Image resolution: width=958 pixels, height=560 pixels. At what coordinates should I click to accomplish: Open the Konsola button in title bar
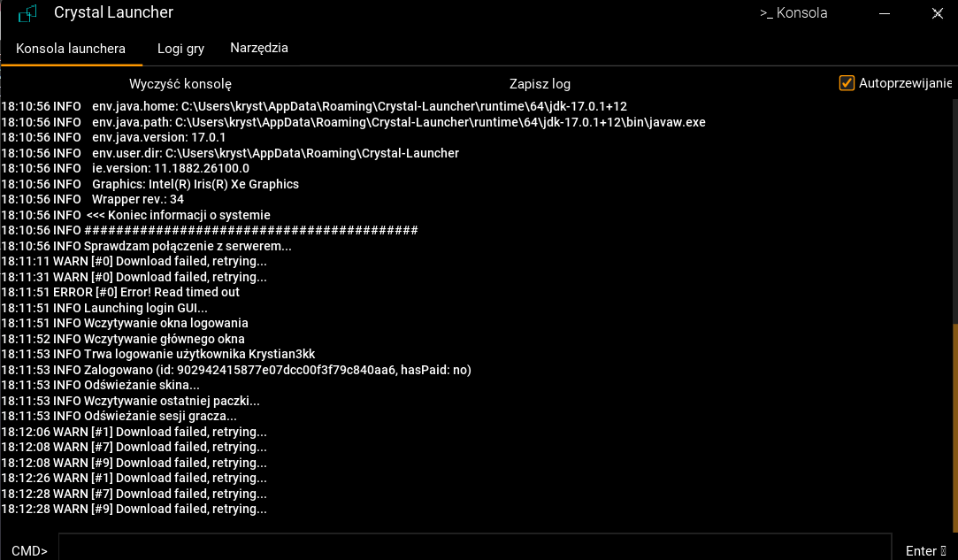point(793,13)
